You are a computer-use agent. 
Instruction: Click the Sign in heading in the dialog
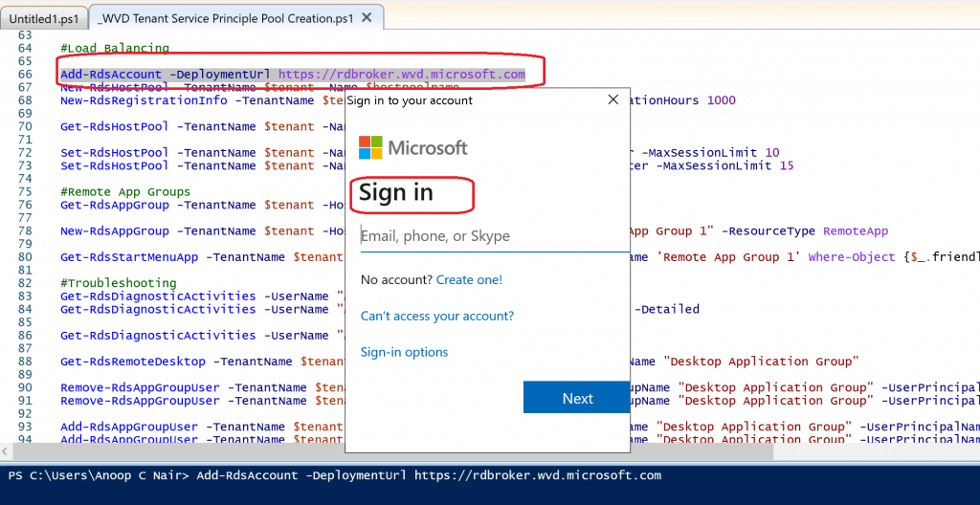[395, 192]
